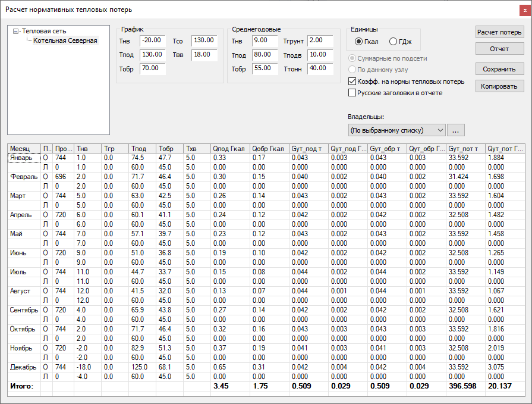
Task: Click the Сохранить button
Action: [x=499, y=69]
